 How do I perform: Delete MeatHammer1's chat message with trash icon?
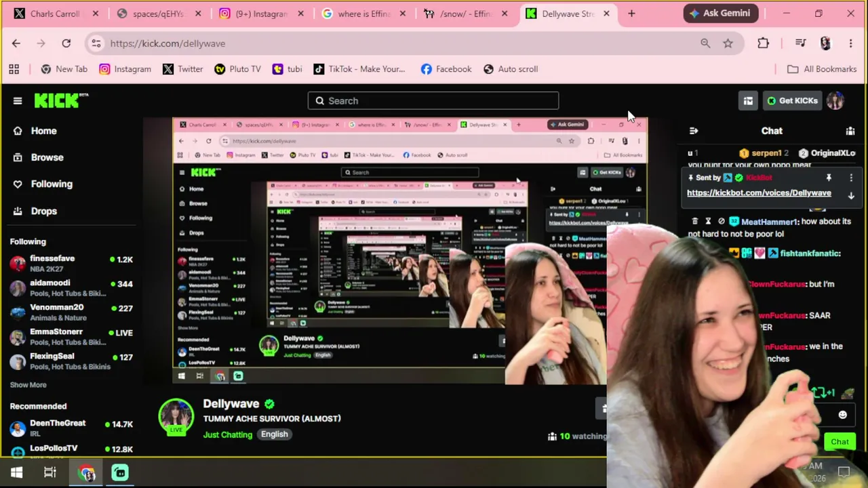pos(695,221)
